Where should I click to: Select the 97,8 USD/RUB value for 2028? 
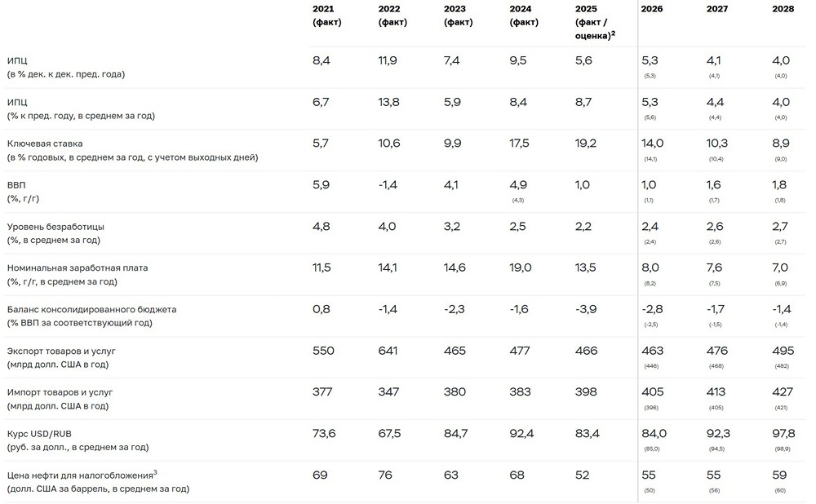[783, 434]
